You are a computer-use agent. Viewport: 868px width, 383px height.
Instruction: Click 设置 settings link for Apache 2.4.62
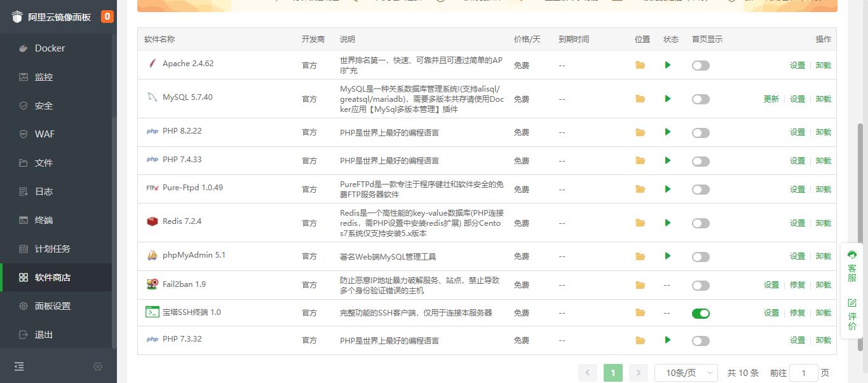click(797, 66)
